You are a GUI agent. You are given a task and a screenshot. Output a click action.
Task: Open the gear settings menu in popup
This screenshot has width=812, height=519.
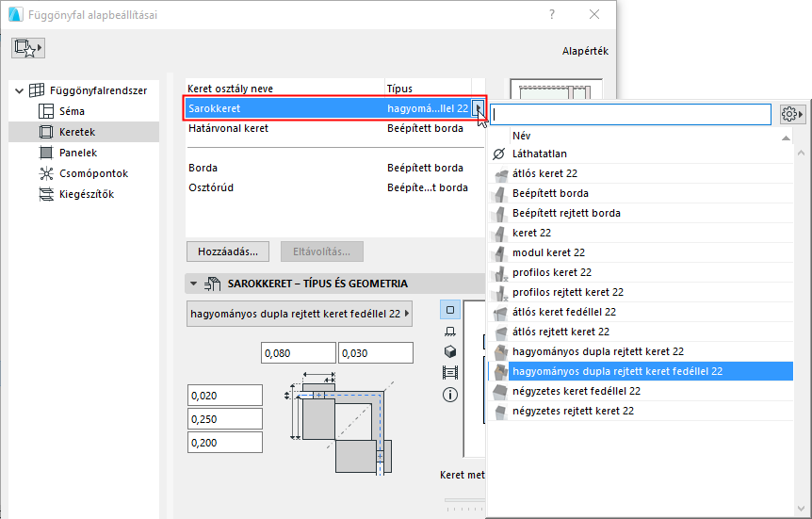[792, 114]
